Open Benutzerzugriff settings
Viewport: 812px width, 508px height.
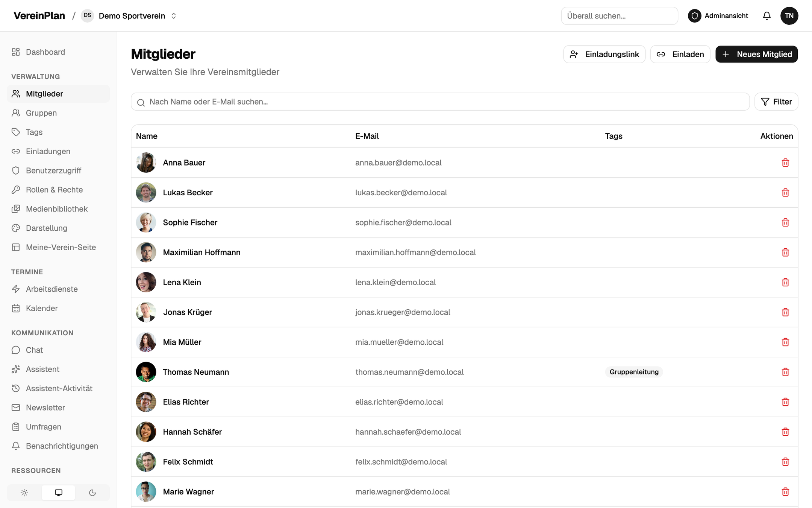(x=58, y=170)
